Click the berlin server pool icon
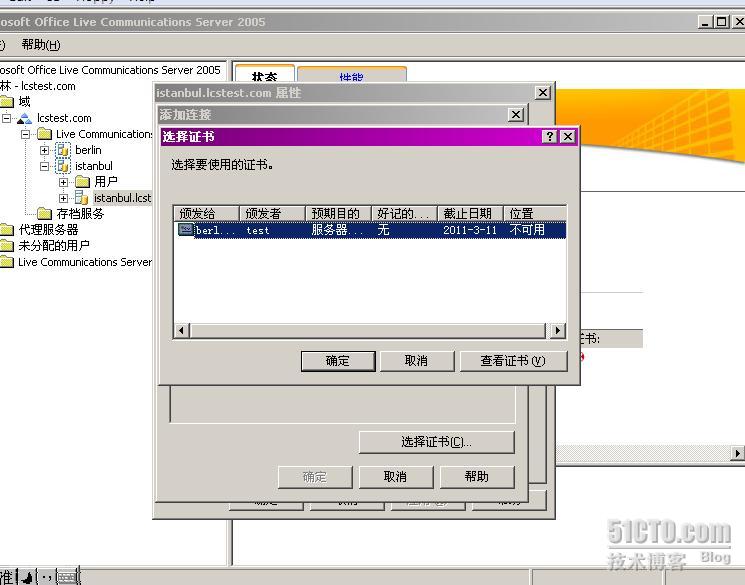Image resolution: width=745 pixels, height=585 pixels. [63, 150]
